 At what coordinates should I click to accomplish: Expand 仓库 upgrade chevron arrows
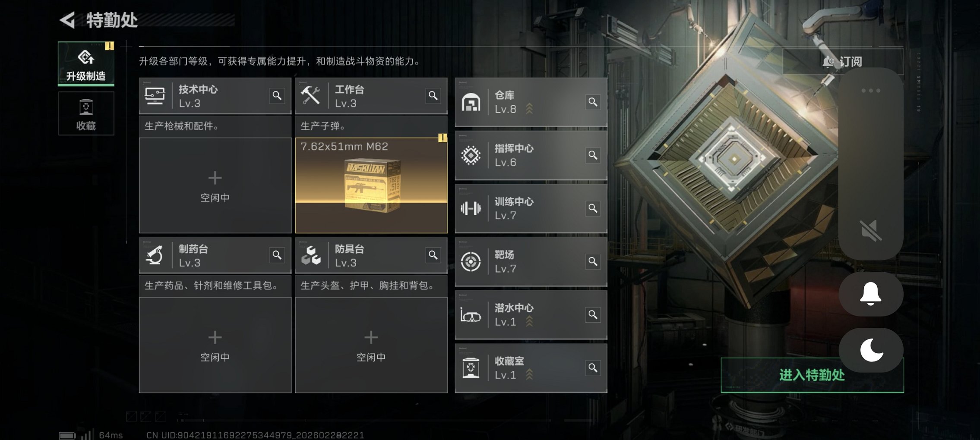coord(529,109)
